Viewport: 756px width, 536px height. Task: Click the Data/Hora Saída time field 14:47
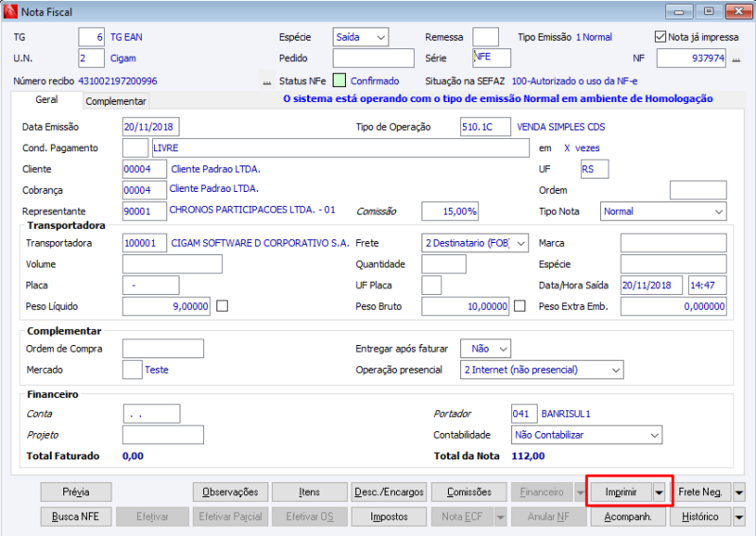pos(707,285)
